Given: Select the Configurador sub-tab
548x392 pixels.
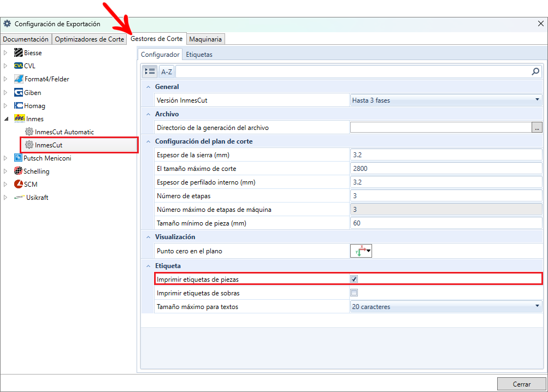Looking at the screenshot, I should pyautogui.click(x=160, y=55).
